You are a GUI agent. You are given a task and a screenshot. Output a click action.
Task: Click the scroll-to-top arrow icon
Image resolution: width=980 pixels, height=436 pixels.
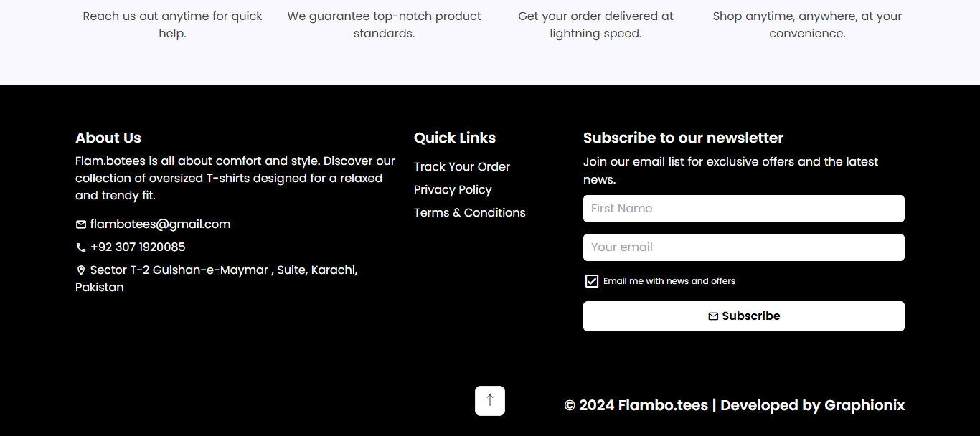coord(490,401)
